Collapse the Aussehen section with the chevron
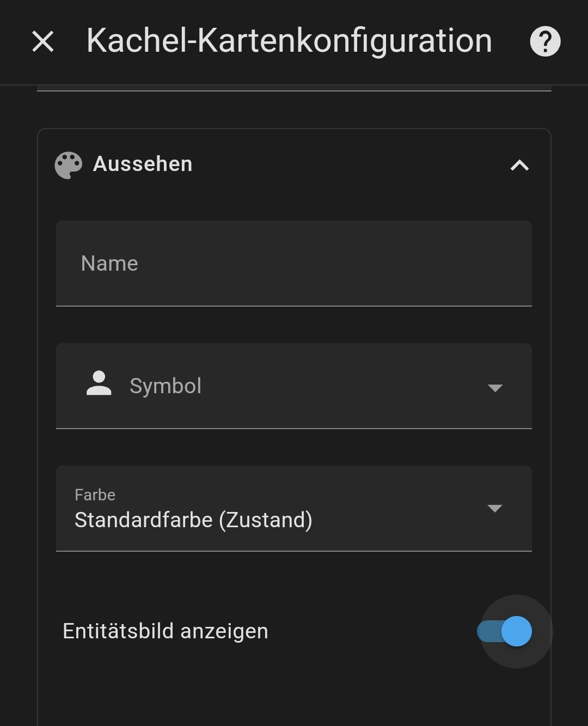 (519, 165)
